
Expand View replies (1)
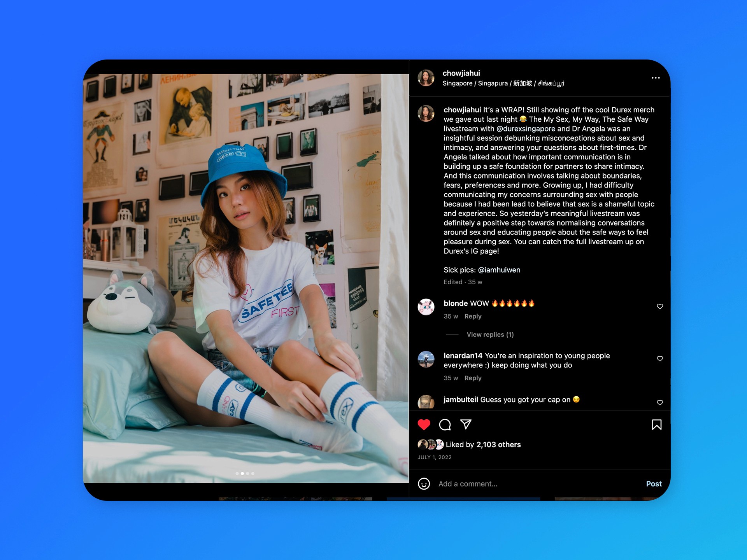(490, 334)
